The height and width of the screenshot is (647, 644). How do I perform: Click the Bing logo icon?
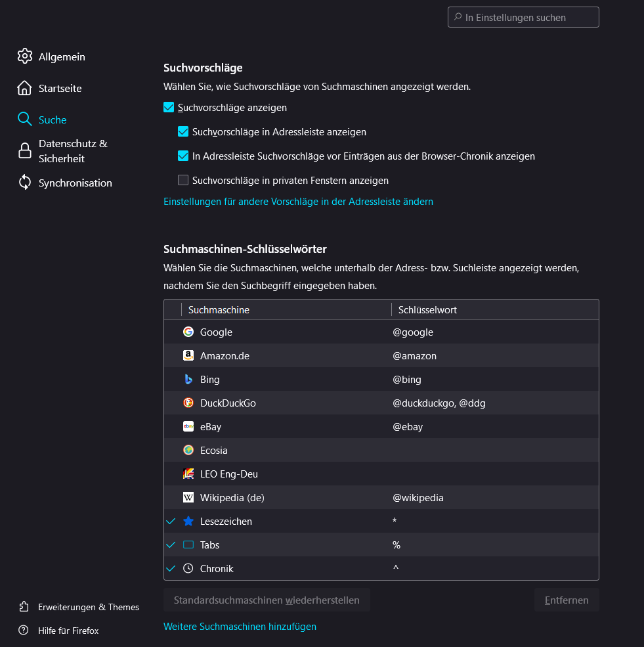(x=188, y=380)
